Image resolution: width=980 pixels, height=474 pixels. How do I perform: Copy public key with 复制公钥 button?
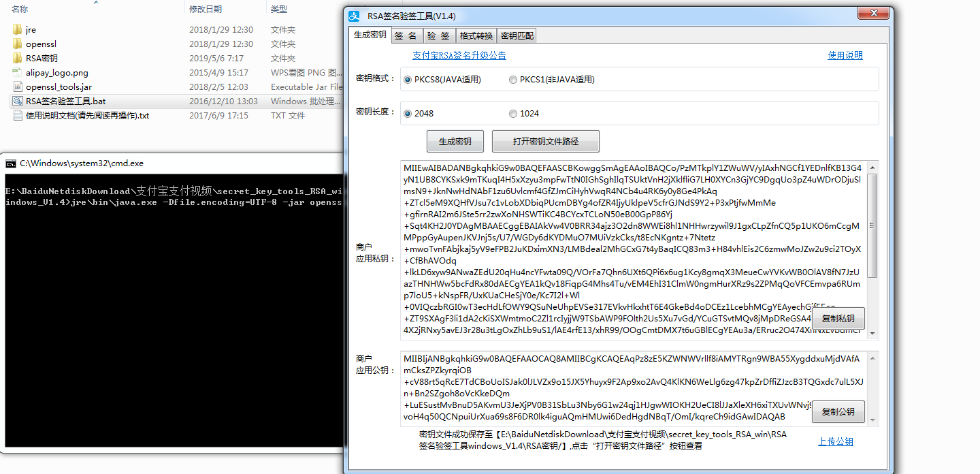pos(838,412)
